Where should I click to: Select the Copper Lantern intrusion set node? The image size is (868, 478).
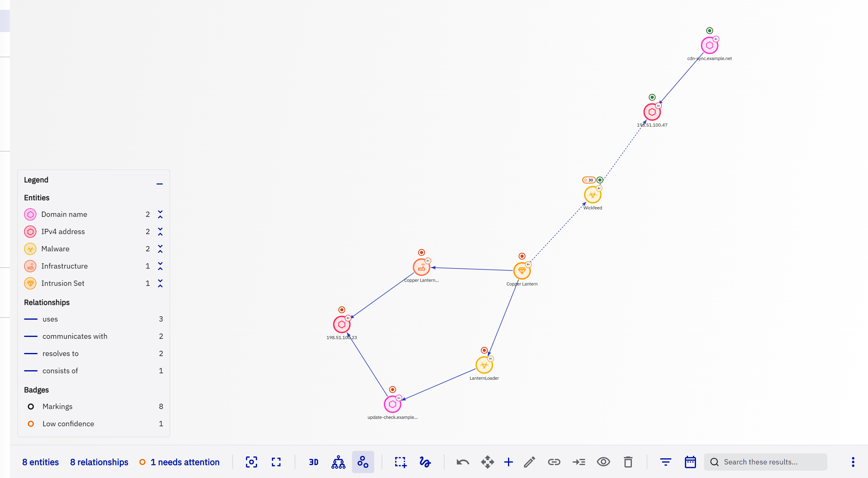point(522,271)
